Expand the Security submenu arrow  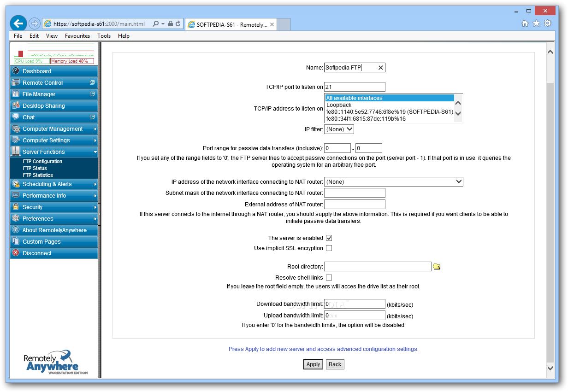[x=95, y=207]
